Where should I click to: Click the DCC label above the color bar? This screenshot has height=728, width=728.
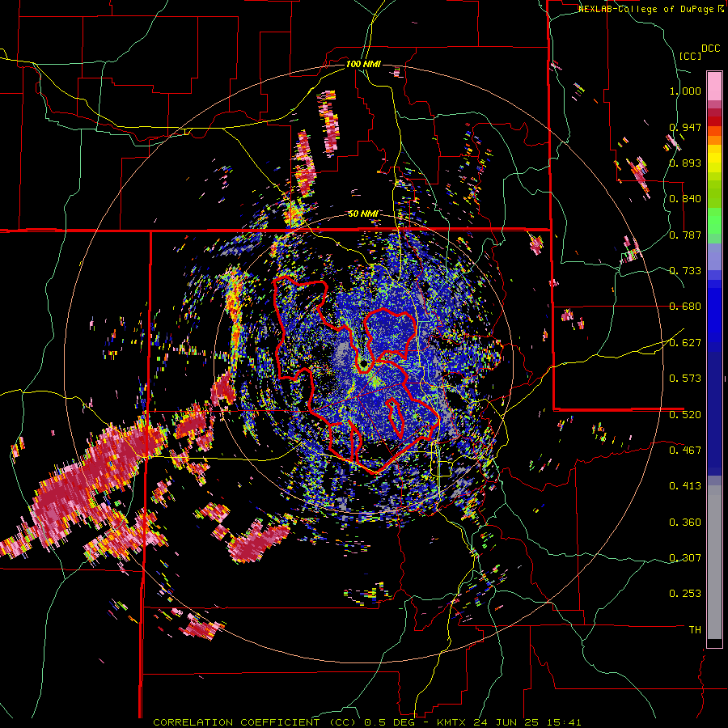[x=711, y=49]
